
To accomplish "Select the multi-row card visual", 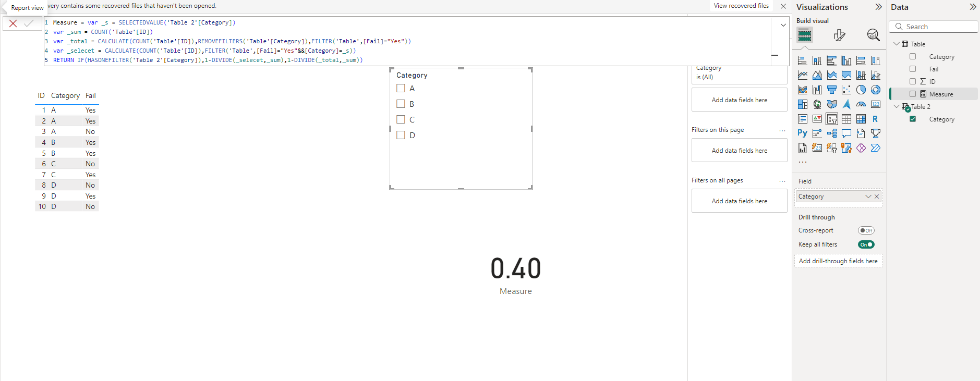I will 803,119.
